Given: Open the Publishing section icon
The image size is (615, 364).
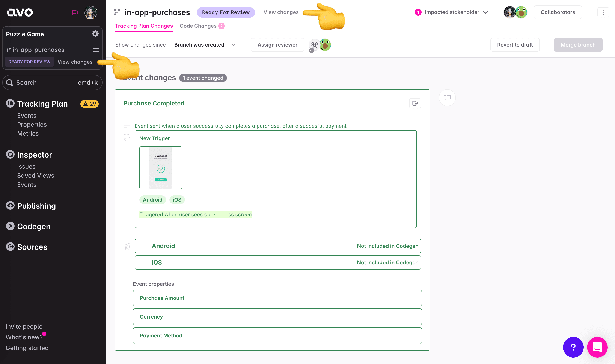Looking at the screenshot, I should tap(10, 206).
